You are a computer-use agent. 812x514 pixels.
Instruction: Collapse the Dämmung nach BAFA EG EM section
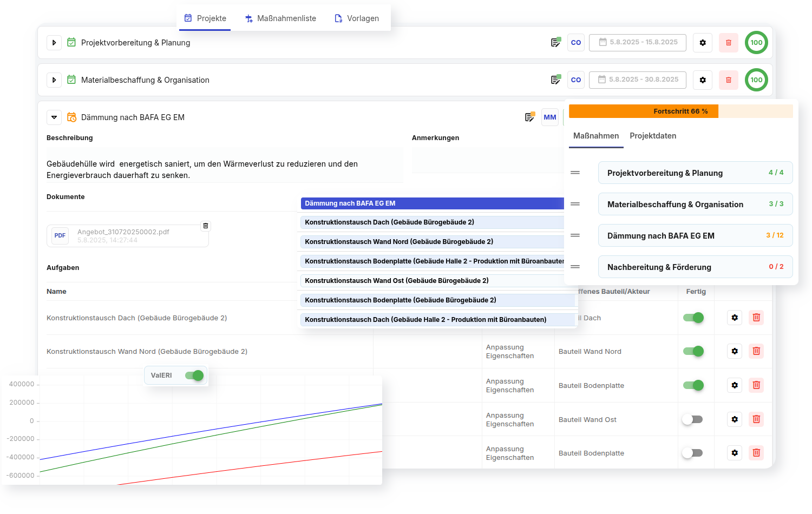(54, 117)
